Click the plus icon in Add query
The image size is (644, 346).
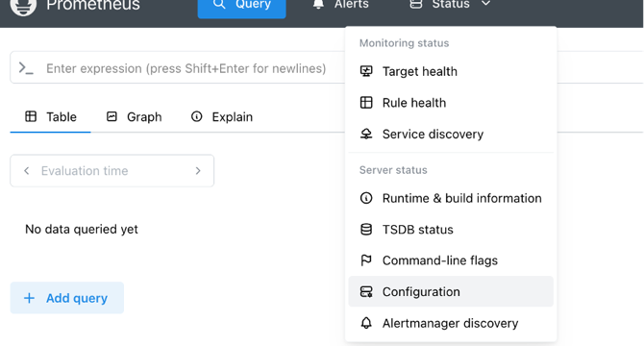click(x=29, y=298)
